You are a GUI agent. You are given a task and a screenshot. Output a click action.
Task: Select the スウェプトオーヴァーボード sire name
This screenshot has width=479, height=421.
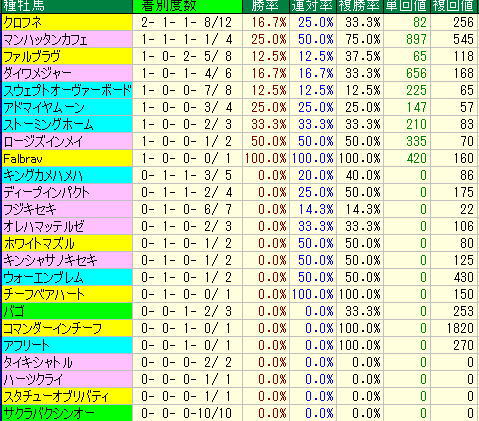click(x=68, y=90)
